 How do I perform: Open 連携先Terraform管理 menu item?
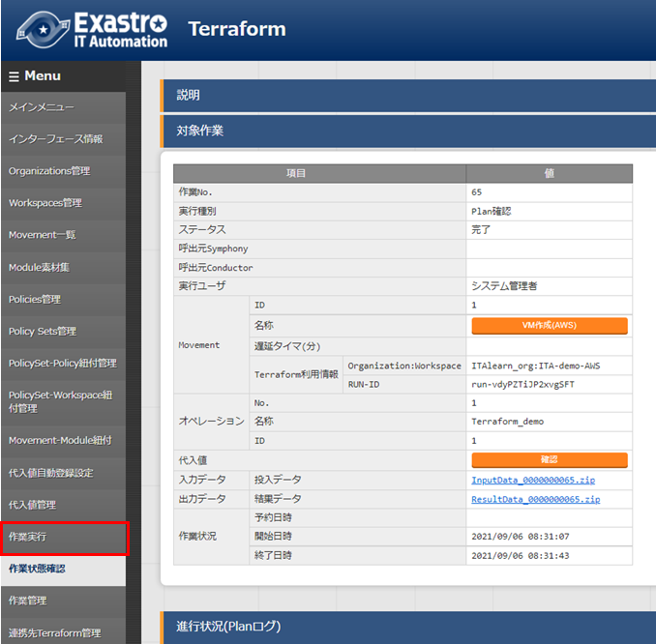coord(63,632)
